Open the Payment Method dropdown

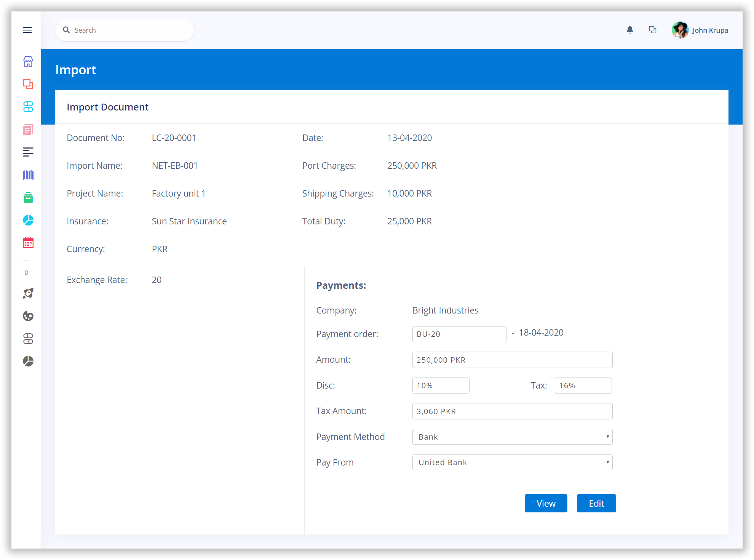(512, 437)
